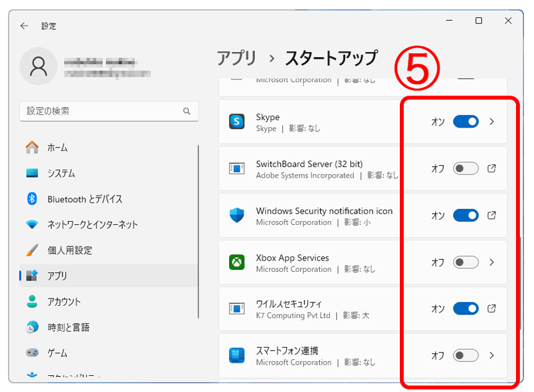Expand Xbox App Services chevron
Screen dimensions: 534x392
coord(492,262)
